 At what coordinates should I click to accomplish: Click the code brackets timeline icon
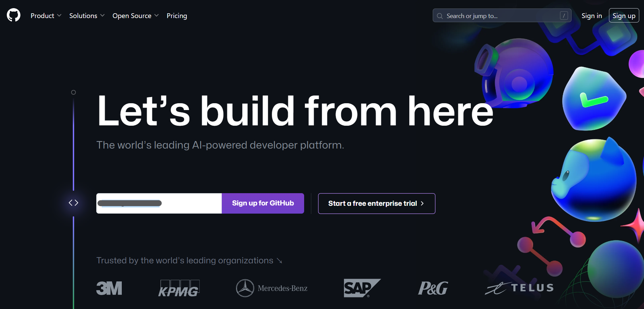coord(73,203)
